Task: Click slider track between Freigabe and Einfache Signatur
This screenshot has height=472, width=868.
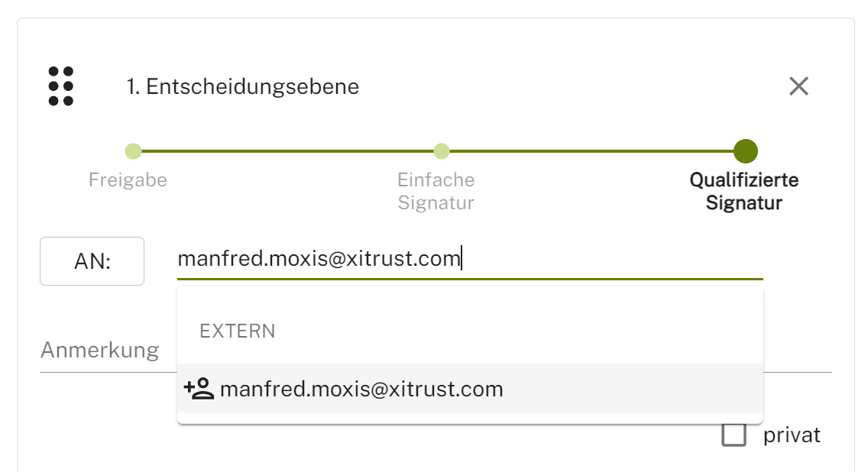Action: [x=287, y=151]
